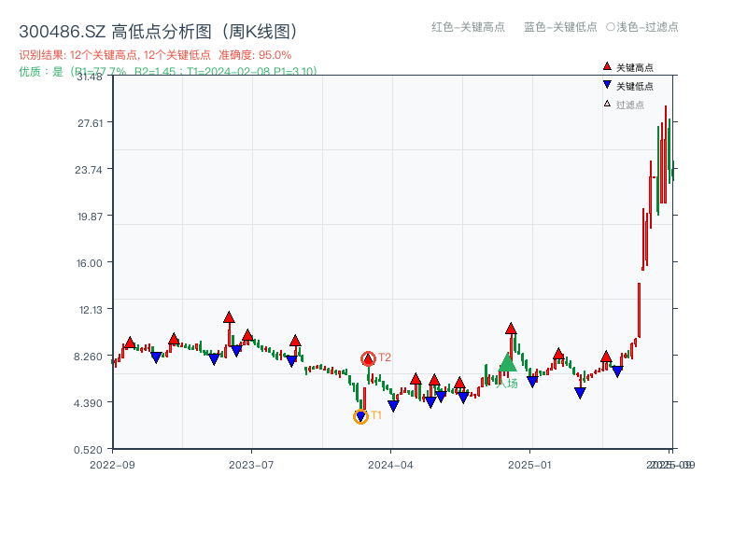Select the grey 过滤点 legend label
Image resolution: width=747 pixels, height=560 pixels.
tap(629, 105)
